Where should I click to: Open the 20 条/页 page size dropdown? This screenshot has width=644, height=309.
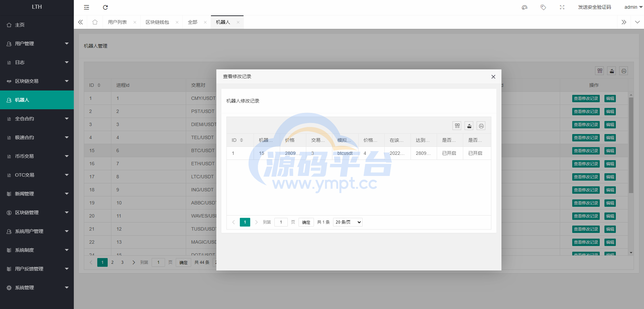tap(348, 222)
